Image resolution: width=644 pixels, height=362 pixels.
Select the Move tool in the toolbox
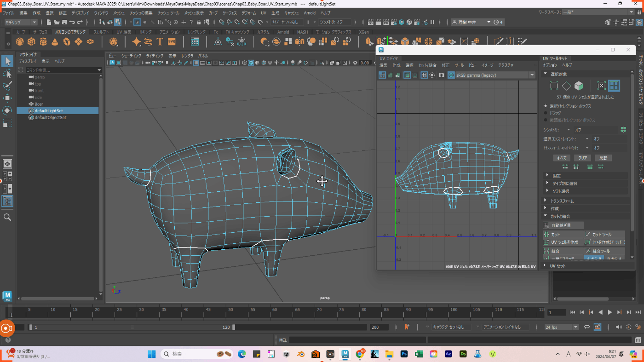pos(7,98)
